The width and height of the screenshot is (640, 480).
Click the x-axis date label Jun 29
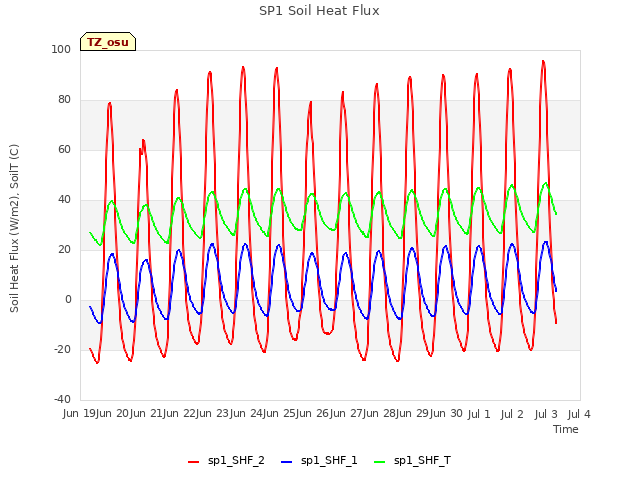(414, 414)
